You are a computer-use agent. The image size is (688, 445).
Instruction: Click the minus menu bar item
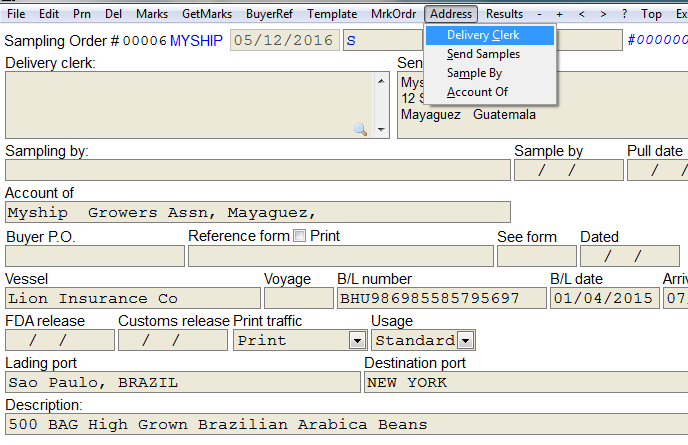click(539, 14)
